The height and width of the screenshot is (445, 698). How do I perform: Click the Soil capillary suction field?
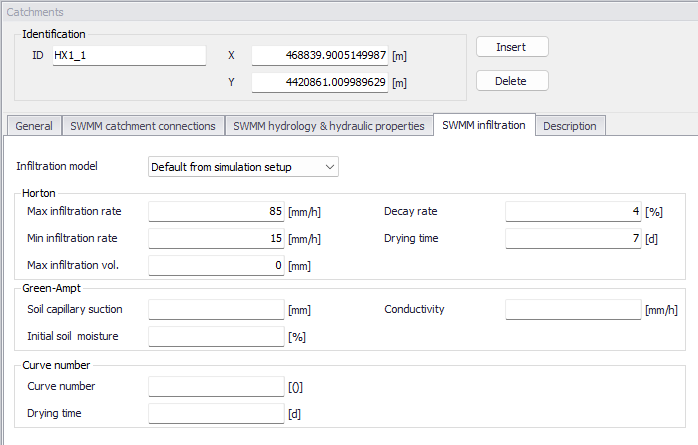pyautogui.click(x=216, y=310)
